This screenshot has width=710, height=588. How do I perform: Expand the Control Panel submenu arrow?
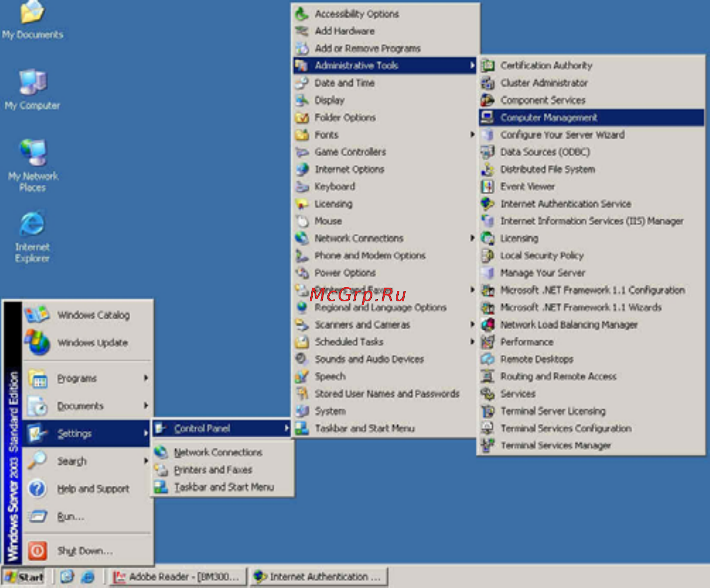(287, 428)
